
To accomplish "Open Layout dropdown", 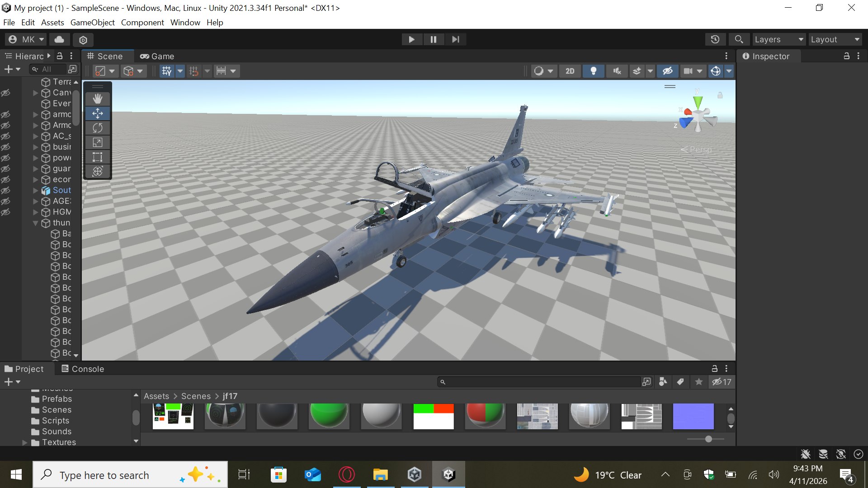I will (x=835, y=39).
